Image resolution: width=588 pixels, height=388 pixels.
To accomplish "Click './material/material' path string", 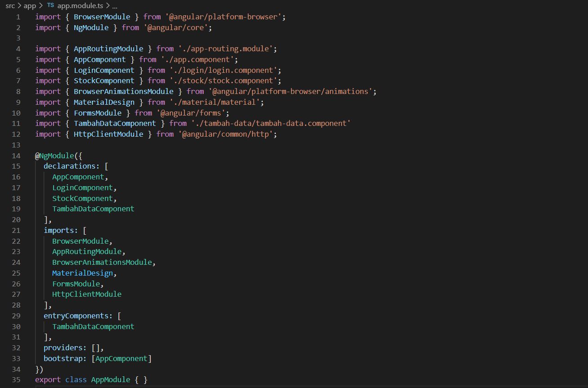I will [215, 102].
